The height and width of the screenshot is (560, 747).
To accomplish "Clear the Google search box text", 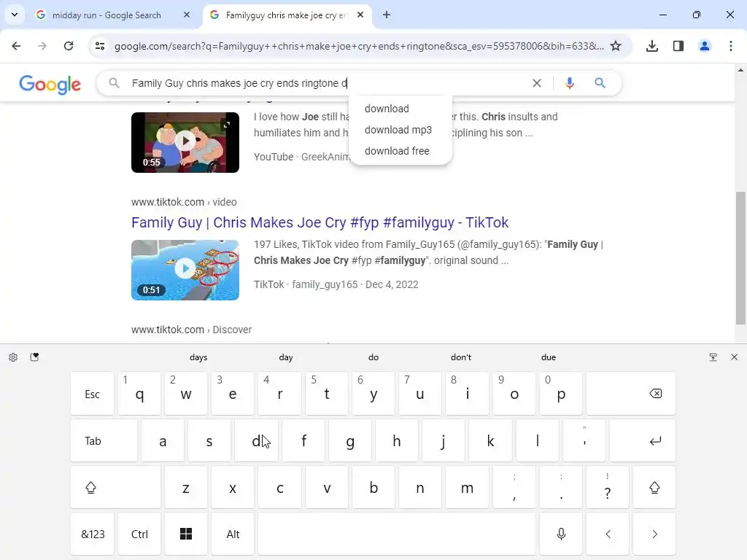I will point(536,83).
